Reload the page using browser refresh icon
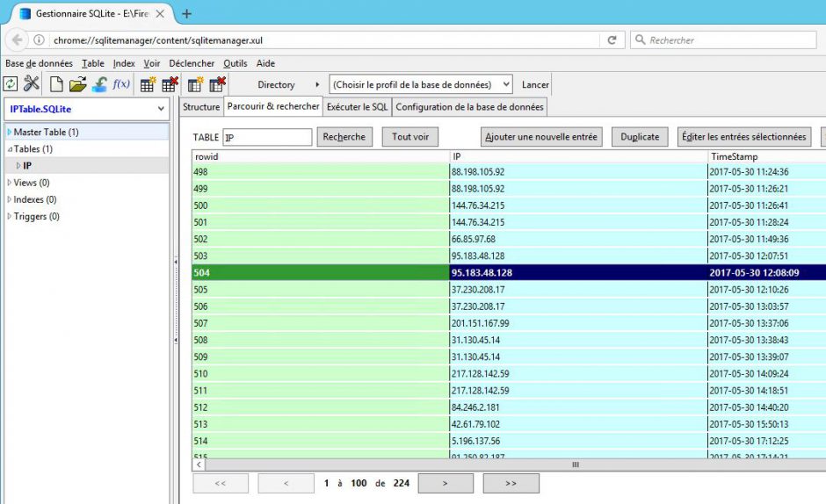Screen dimensions: 826x504 [x=612, y=40]
